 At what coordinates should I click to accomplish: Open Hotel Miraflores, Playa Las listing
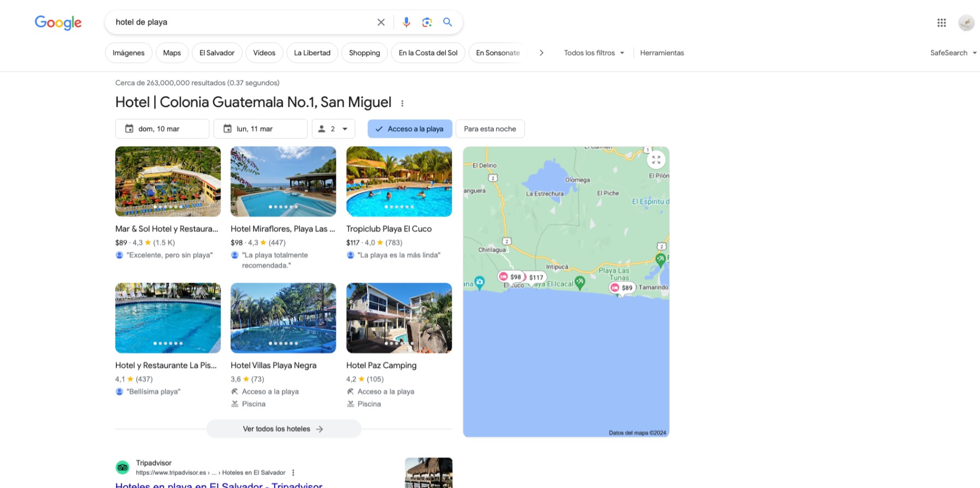coord(283,229)
